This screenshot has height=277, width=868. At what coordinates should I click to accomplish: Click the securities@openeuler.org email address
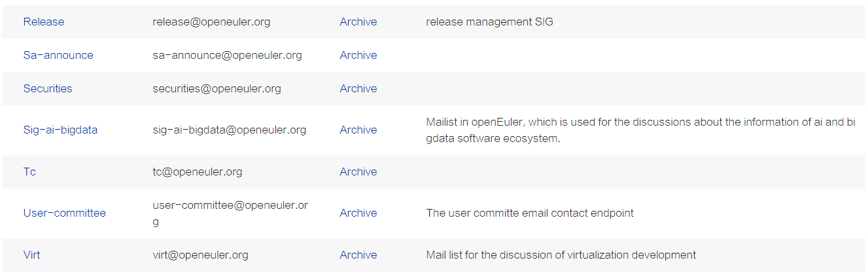pos(217,88)
